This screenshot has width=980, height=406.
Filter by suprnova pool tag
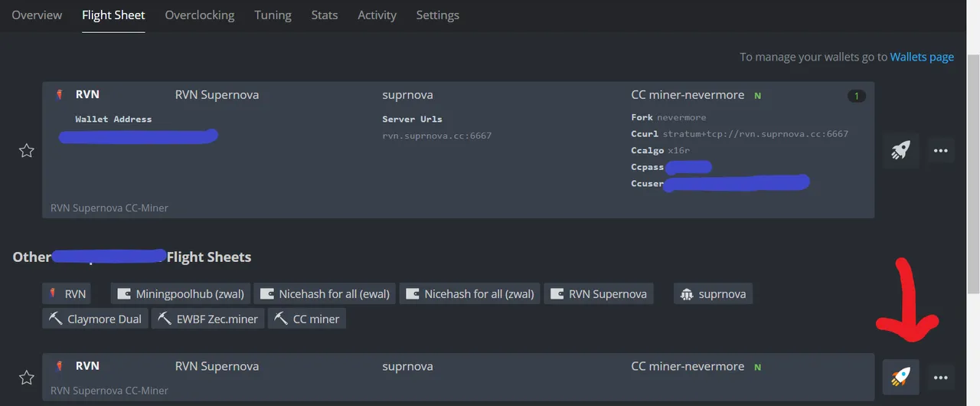point(713,294)
